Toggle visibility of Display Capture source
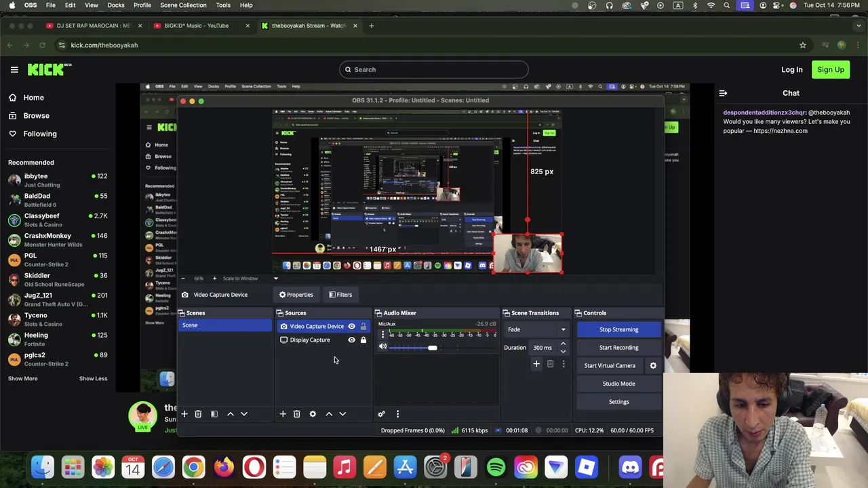The width and height of the screenshot is (868, 488). (x=351, y=340)
